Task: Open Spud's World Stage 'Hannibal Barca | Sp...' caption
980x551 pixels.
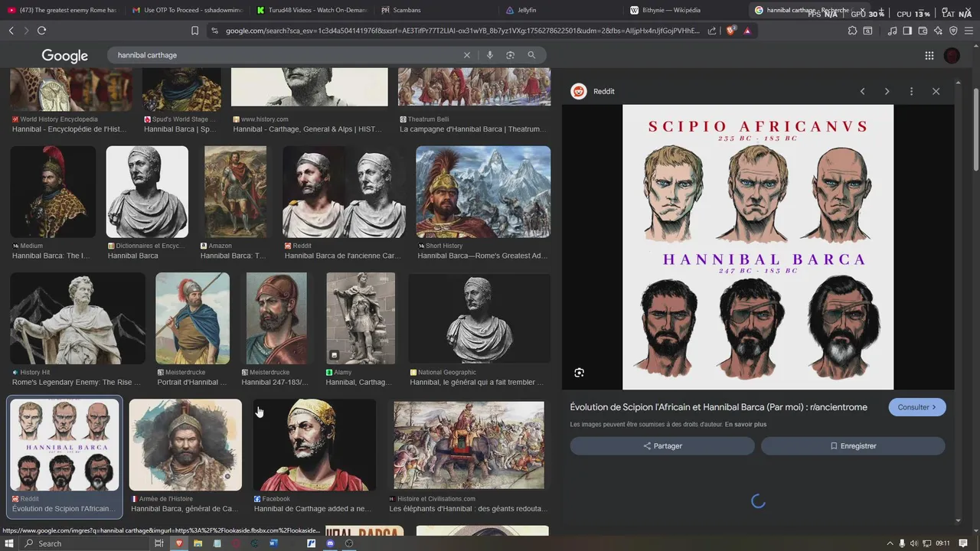Action: coord(181,129)
